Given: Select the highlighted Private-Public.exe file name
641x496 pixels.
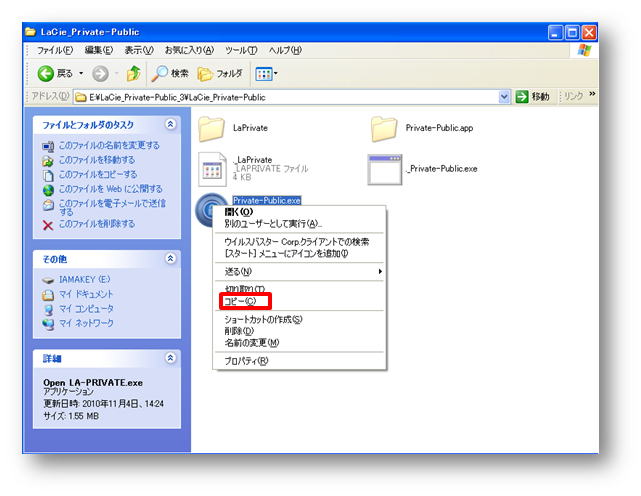Looking at the screenshot, I should pos(267,200).
